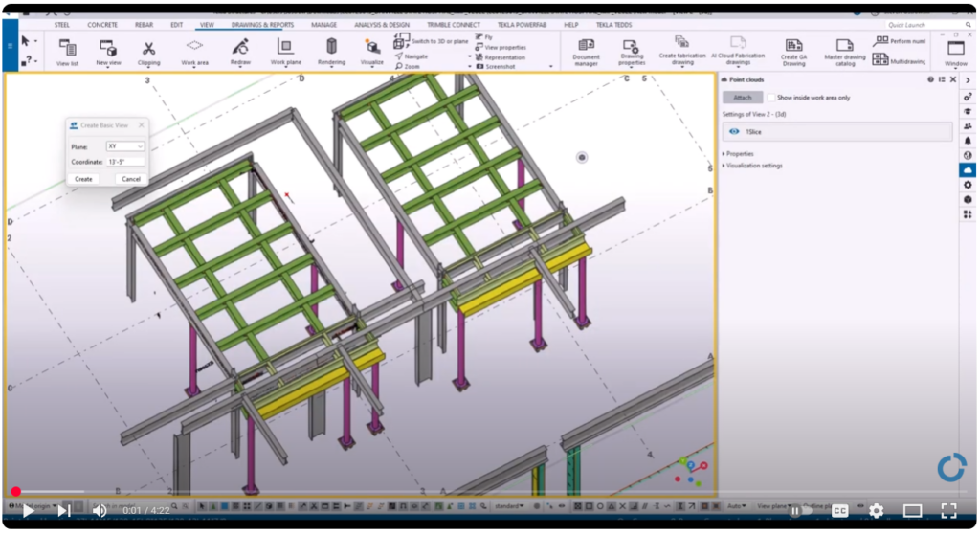Expand the Properties section
The image size is (980, 535).
738,154
